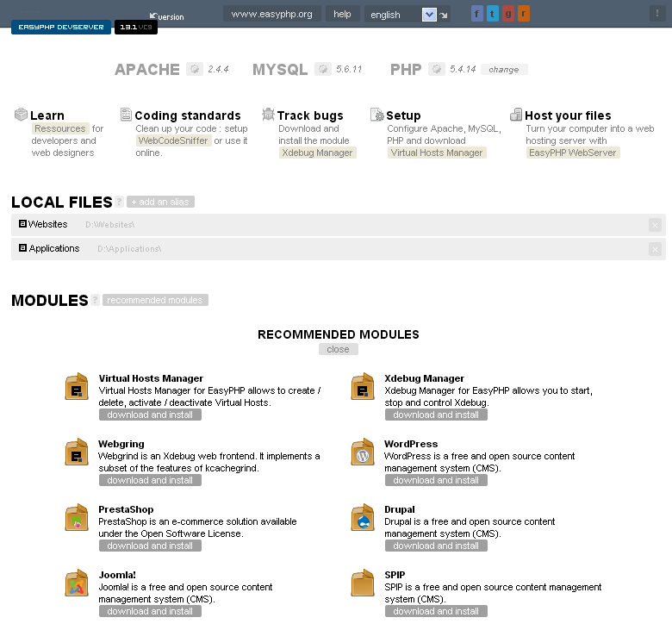672x630 pixels.
Task: Collapse the Websites alias entry
Action: coord(22,224)
